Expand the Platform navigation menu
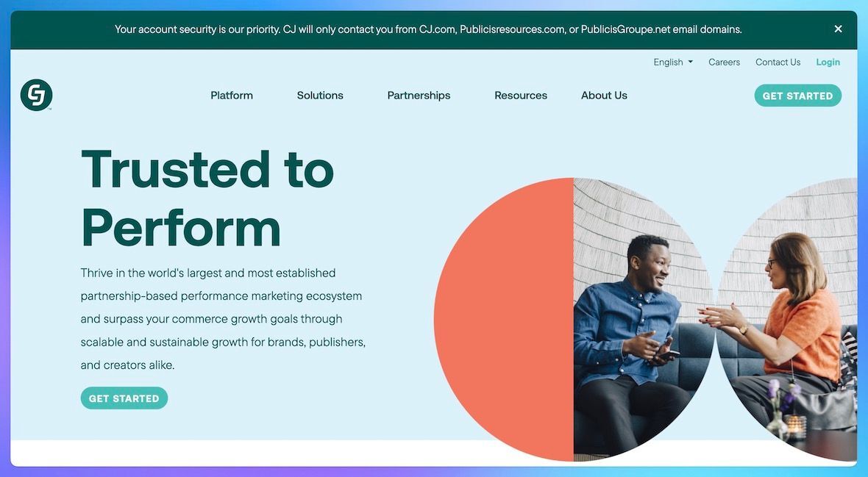This screenshot has width=868, height=477. click(231, 95)
